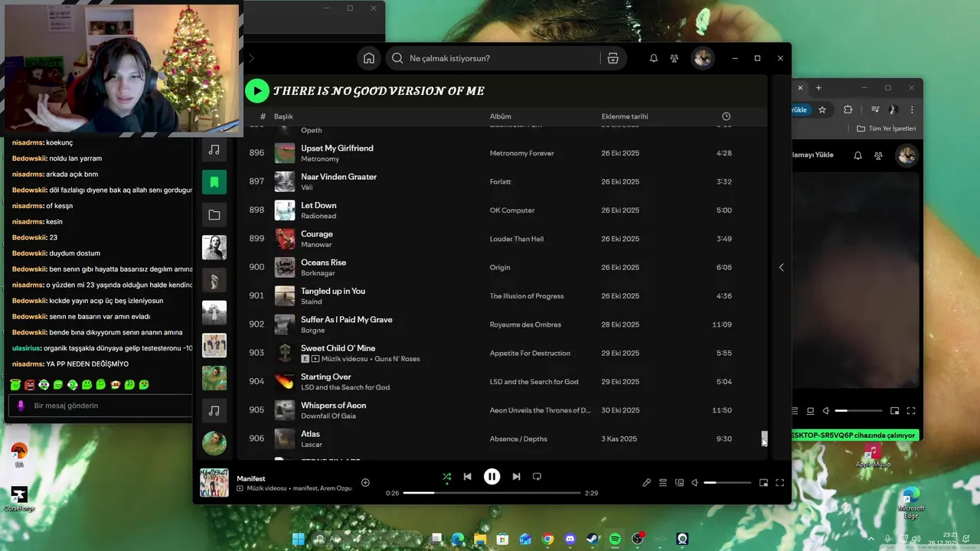Image resolution: width=980 pixels, height=551 pixels.
Task: Open Steam from the taskbar
Action: pyautogui.click(x=592, y=540)
